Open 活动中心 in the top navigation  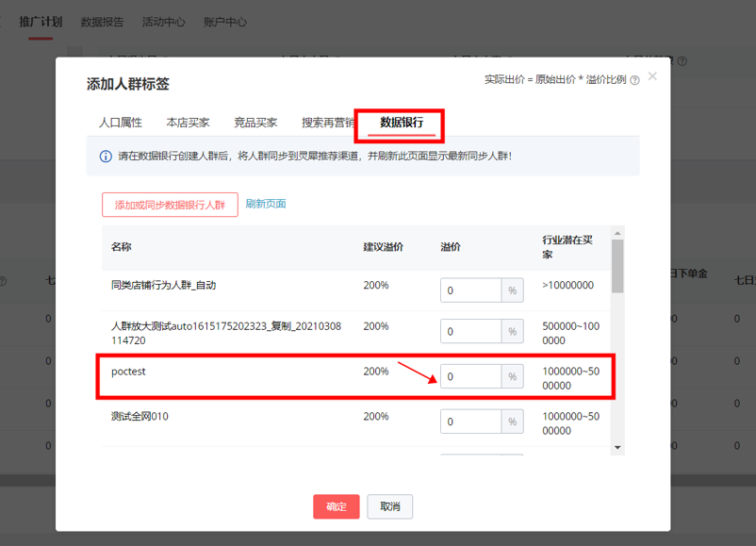click(x=162, y=22)
